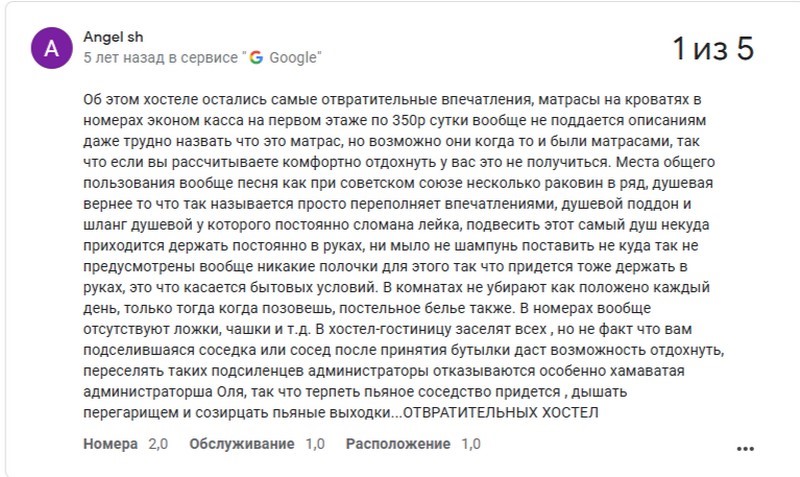Open reviewer name Angel sh
The image size is (800, 477).
point(113,37)
